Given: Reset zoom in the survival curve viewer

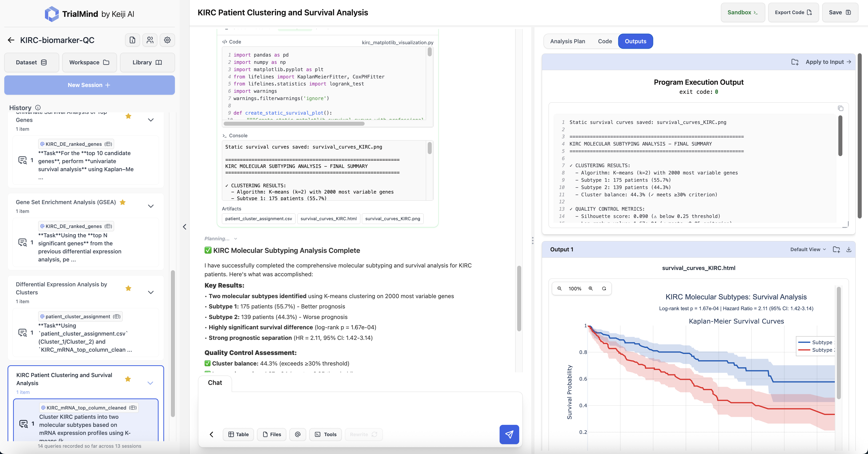Looking at the screenshot, I should tap(604, 289).
